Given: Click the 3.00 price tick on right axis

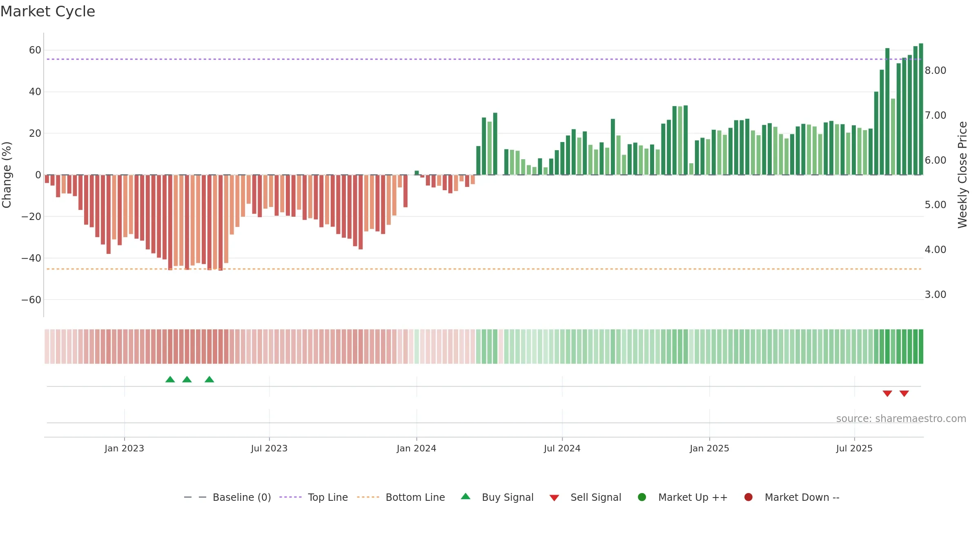Looking at the screenshot, I should (935, 295).
